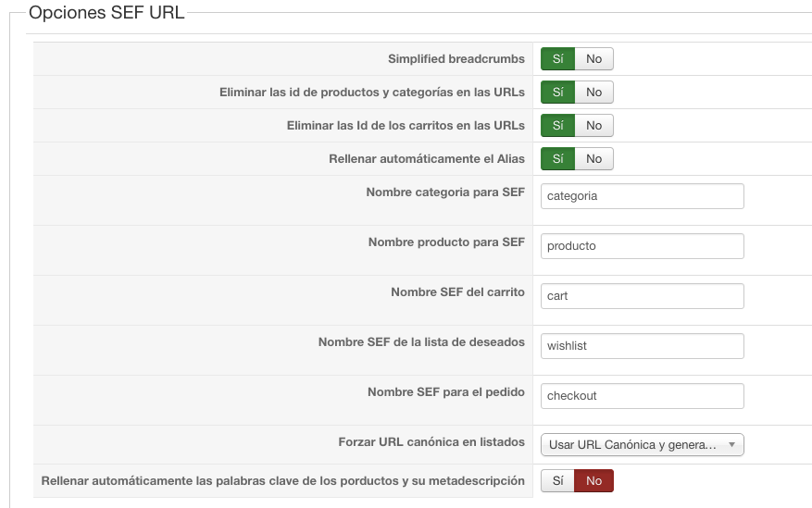This screenshot has height=508, width=812.
Task: Click the Nombre producto para SEF label
Action: point(446,242)
